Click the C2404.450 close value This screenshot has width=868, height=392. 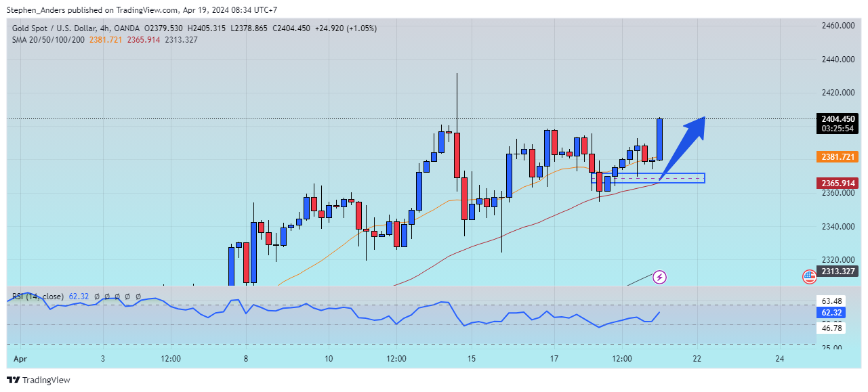(291, 28)
